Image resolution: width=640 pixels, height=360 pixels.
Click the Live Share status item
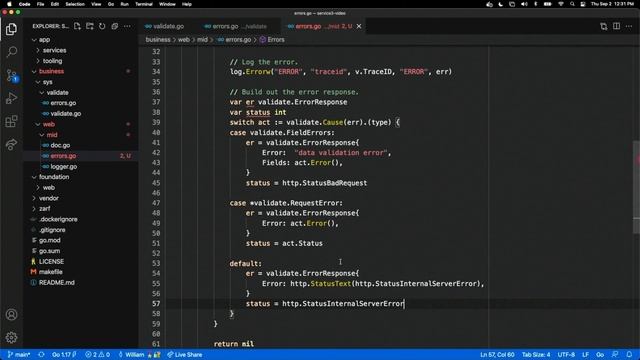pyautogui.click(x=184, y=355)
